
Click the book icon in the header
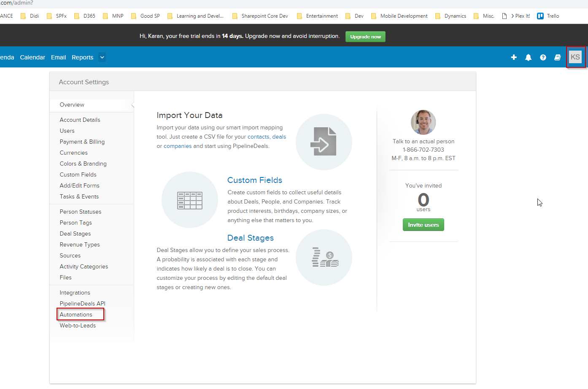557,57
